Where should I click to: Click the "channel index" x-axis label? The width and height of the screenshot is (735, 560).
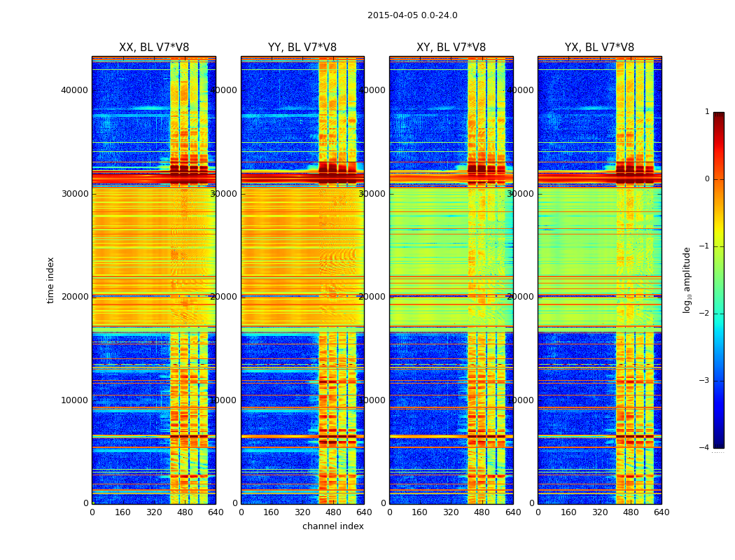click(x=333, y=526)
